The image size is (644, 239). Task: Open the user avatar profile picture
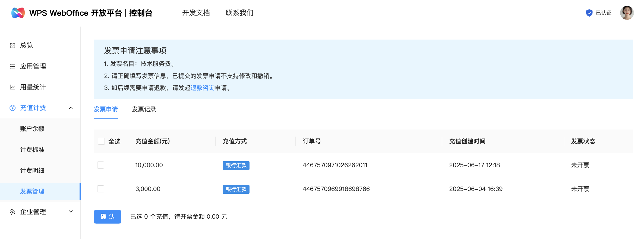click(x=627, y=13)
